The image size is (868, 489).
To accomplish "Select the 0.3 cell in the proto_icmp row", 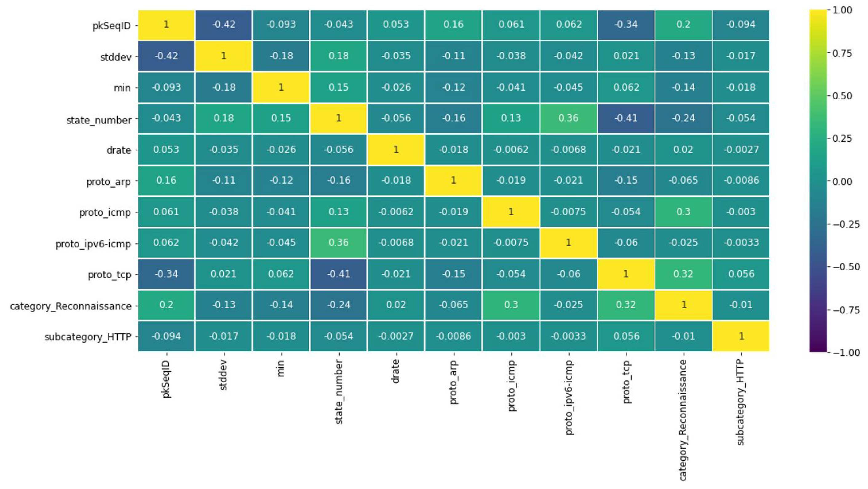I will click(x=683, y=212).
